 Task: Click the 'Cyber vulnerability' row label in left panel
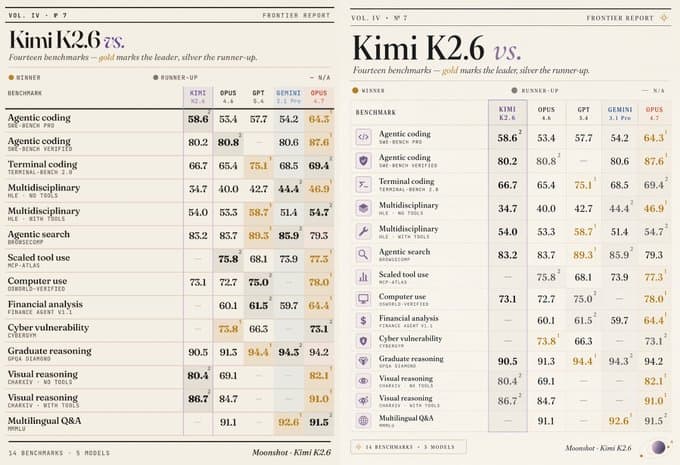coord(48,327)
